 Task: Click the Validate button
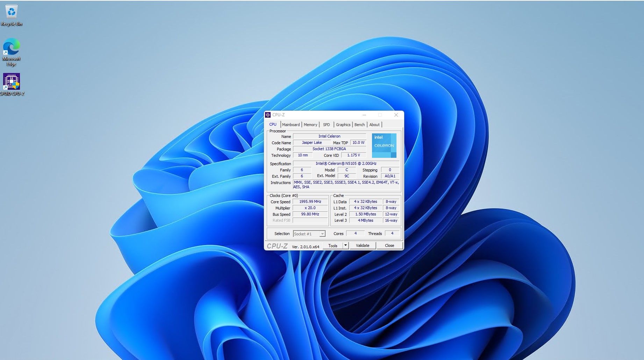363,245
